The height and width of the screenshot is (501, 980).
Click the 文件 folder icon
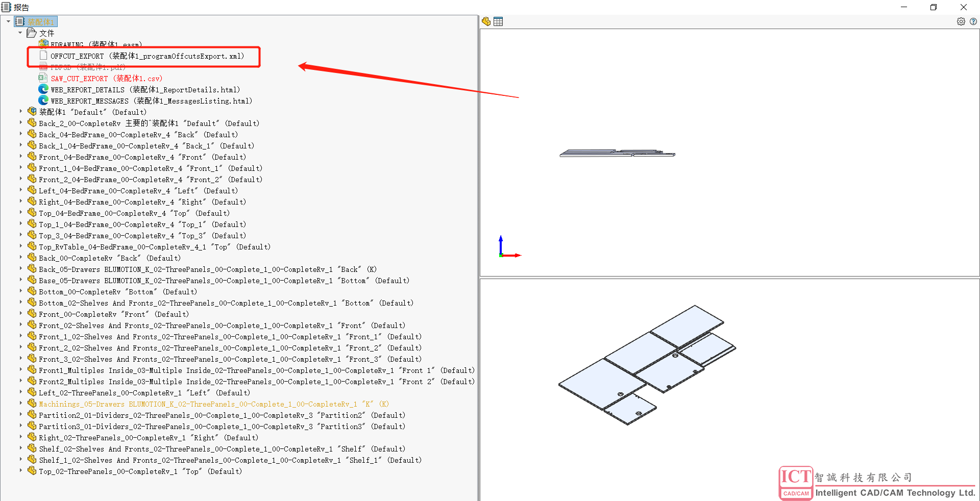tap(32, 33)
